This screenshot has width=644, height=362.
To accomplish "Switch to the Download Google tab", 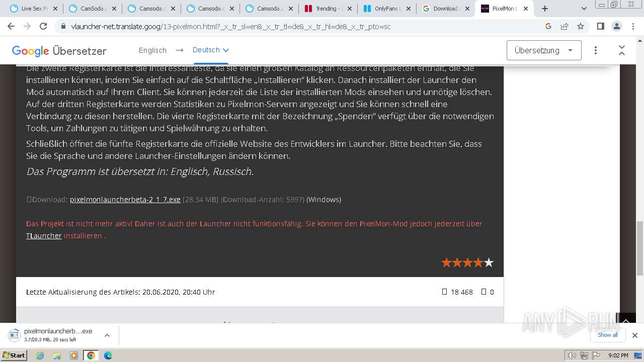I will click(446, 9).
